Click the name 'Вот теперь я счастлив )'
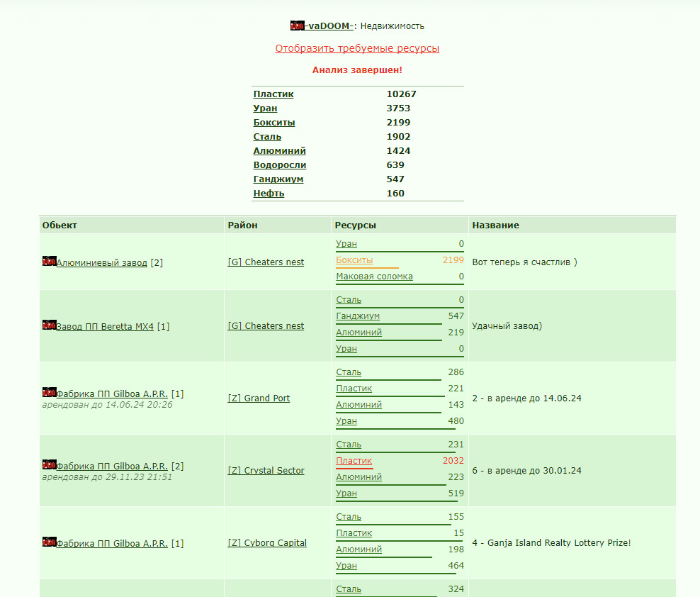This screenshot has height=597, width=700. coord(524,262)
